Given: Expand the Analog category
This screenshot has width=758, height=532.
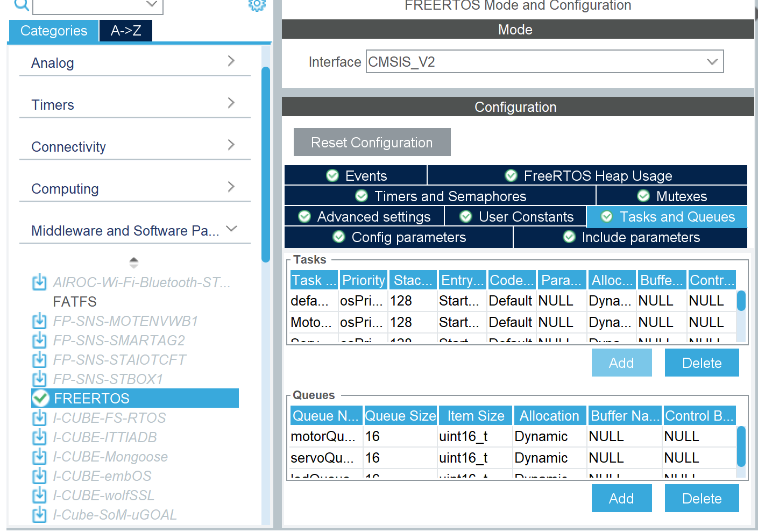Looking at the screenshot, I should (134, 62).
